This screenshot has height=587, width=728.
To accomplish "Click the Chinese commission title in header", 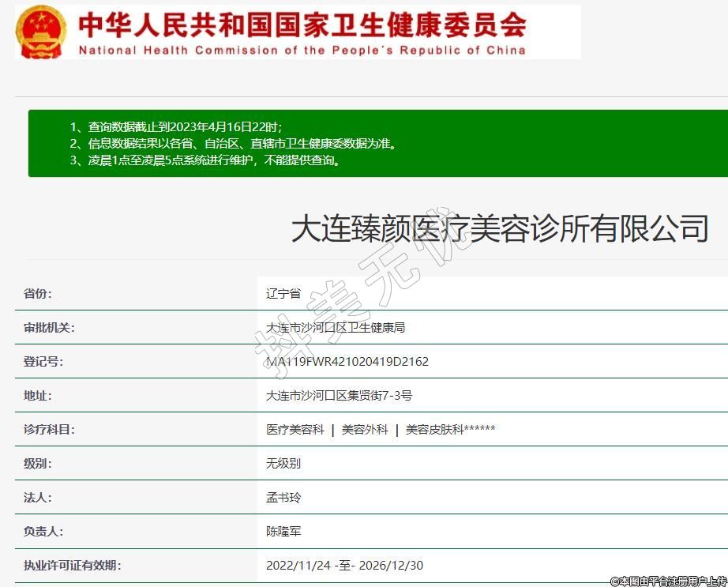I will 302,24.
